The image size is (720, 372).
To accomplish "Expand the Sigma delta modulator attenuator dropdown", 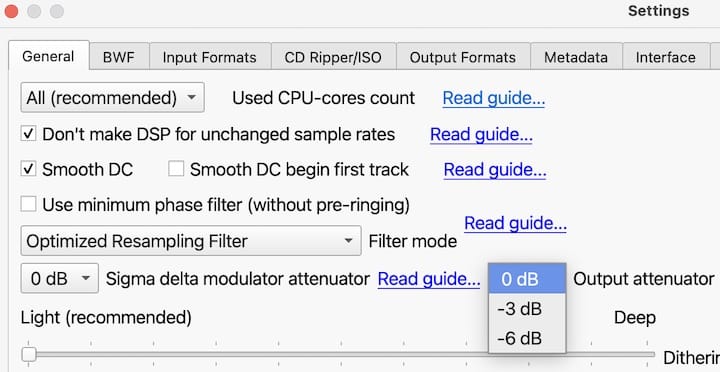I will pyautogui.click(x=60, y=278).
